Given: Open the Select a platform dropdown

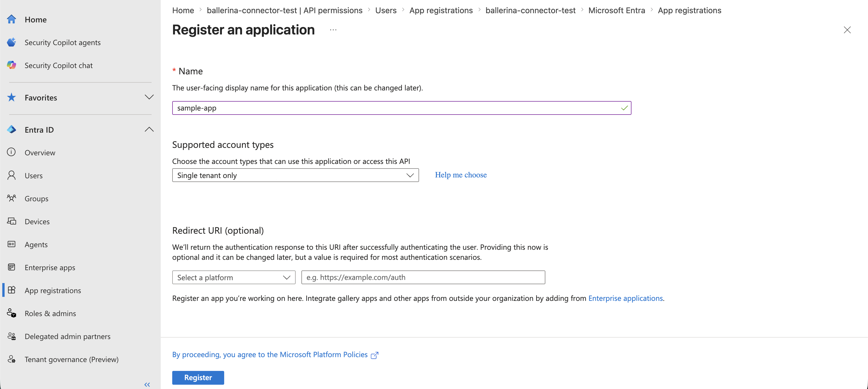Looking at the screenshot, I should point(234,277).
